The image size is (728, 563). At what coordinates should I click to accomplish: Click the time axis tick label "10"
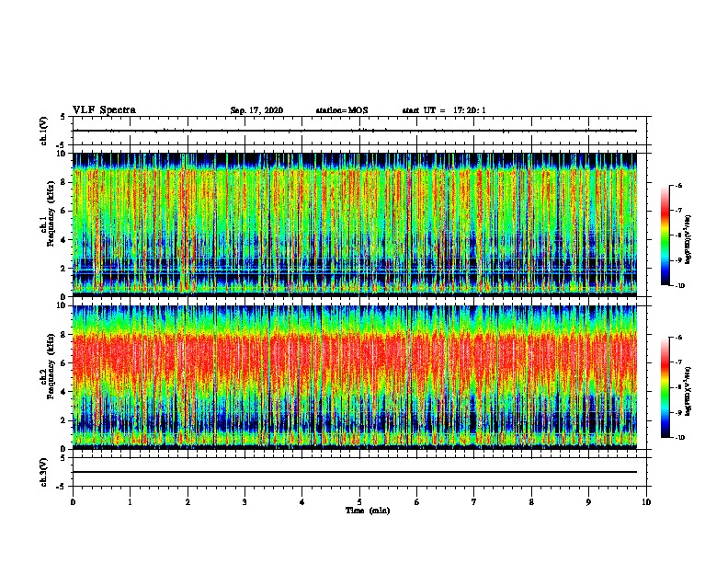tap(646, 502)
